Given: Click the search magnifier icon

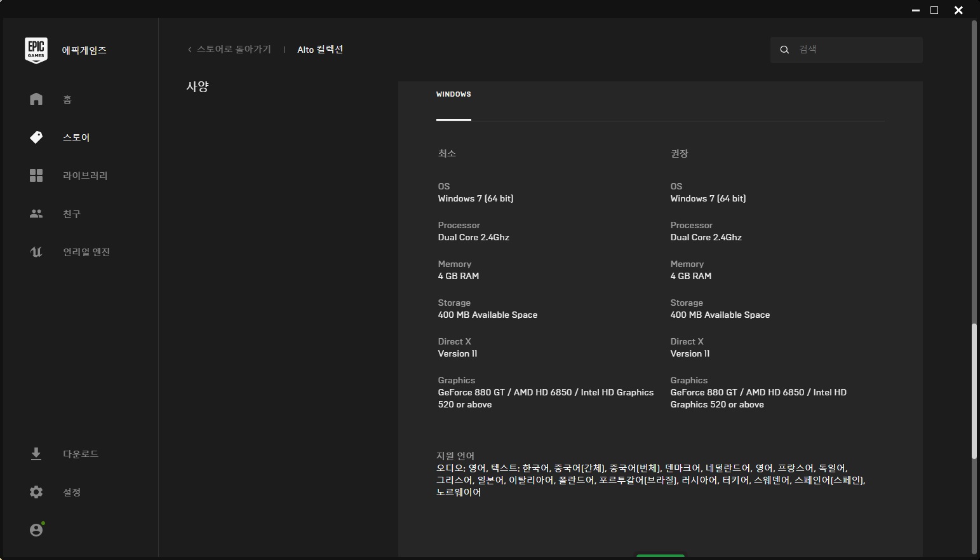Looking at the screenshot, I should click(784, 50).
